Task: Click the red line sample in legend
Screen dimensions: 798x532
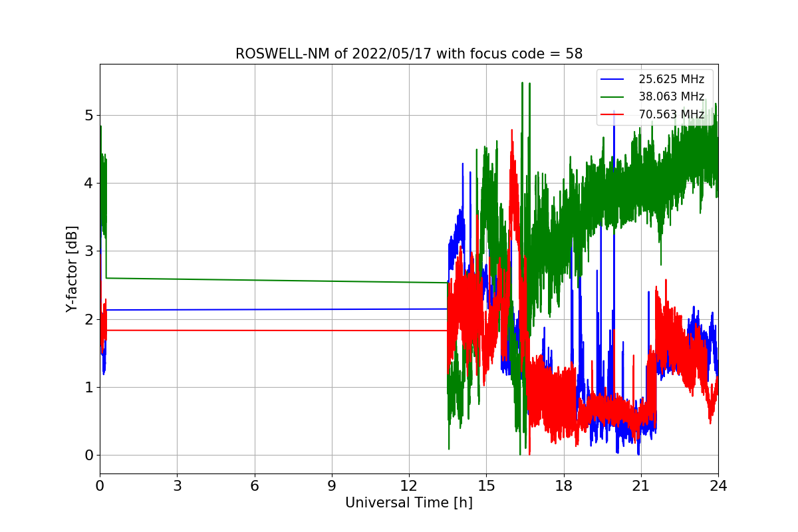Action: pyautogui.click(x=612, y=114)
